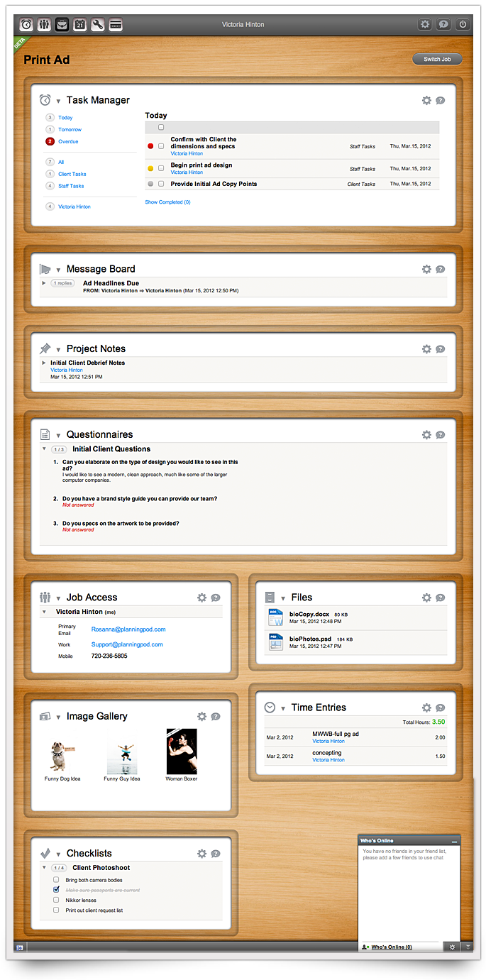
Task: Open Task Manager panel help bubble
Action: [441, 101]
